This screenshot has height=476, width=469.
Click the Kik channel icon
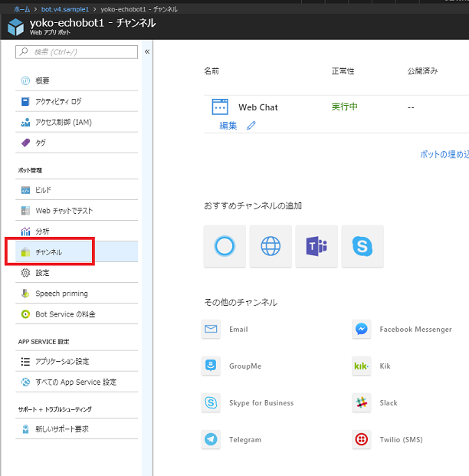coord(362,366)
